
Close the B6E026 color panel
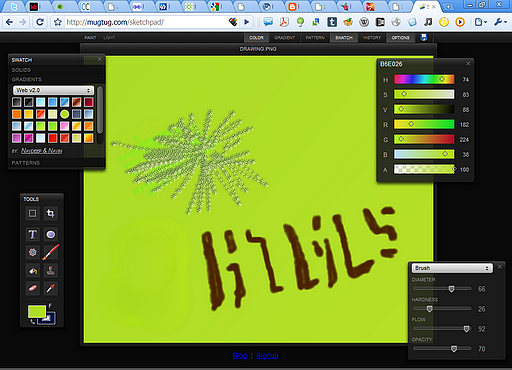[x=468, y=63]
